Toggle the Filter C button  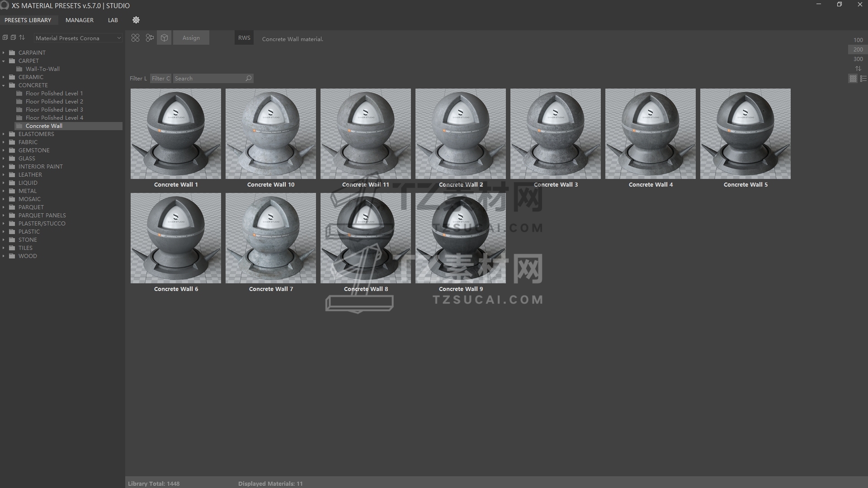coord(160,79)
